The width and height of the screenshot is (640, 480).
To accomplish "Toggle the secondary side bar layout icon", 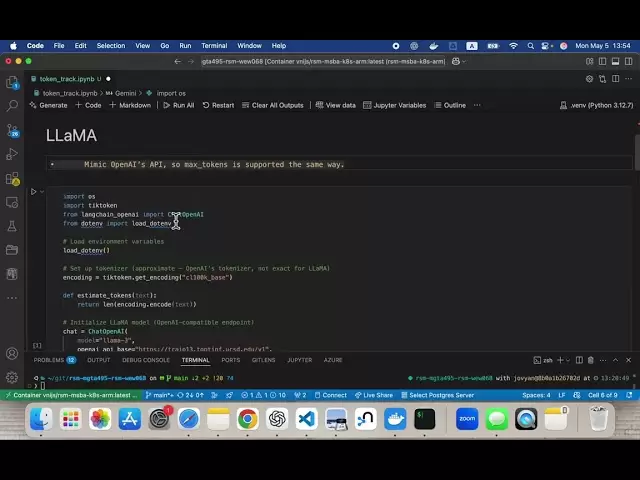I will click(629, 62).
